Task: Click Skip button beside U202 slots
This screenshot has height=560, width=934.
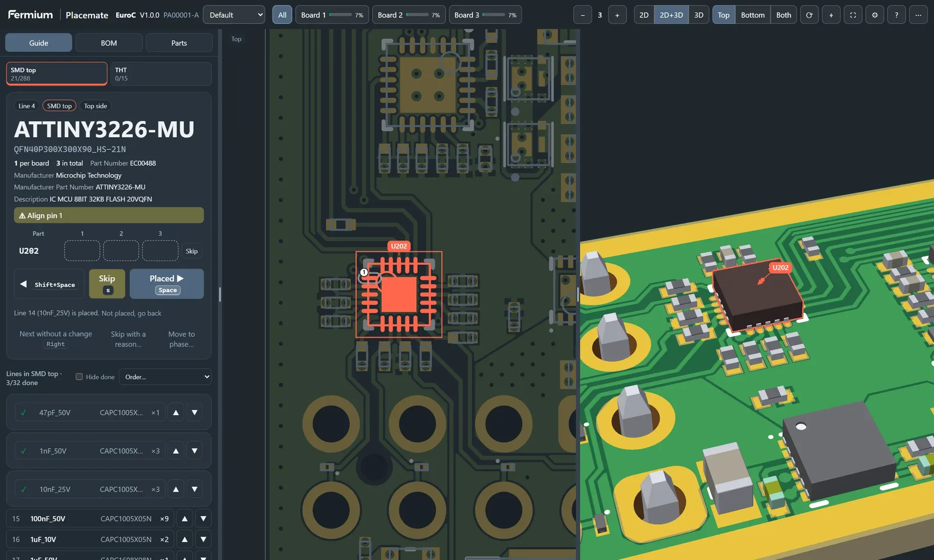Action: pos(192,251)
